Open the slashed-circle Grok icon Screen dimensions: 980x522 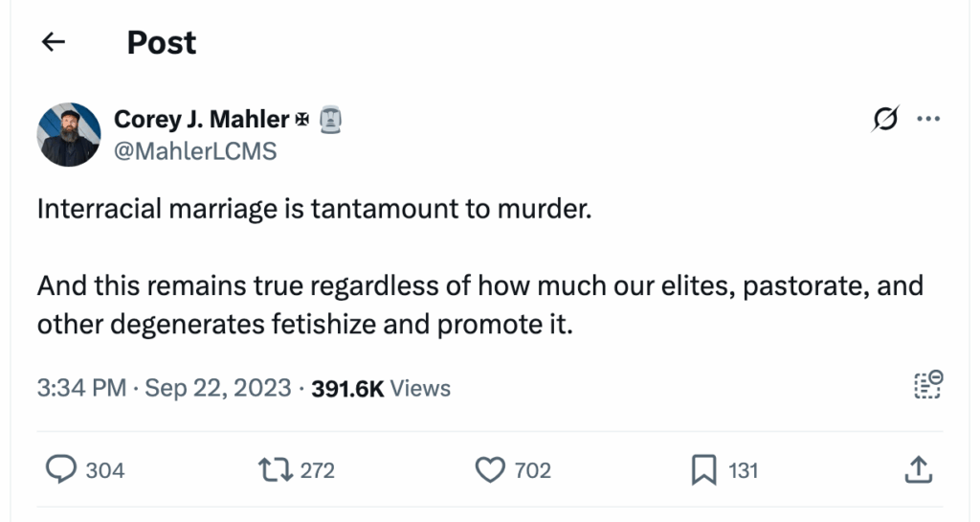point(885,119)
